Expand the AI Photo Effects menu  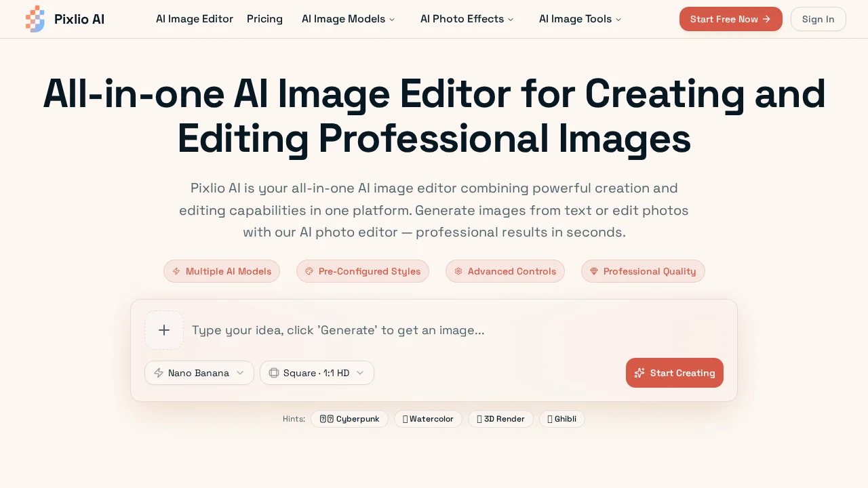pyautogui.click(x=467, y=19)
